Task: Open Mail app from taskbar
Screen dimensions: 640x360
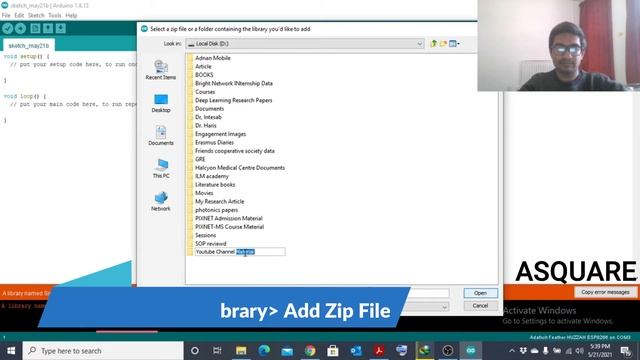Action: point(287,351)
